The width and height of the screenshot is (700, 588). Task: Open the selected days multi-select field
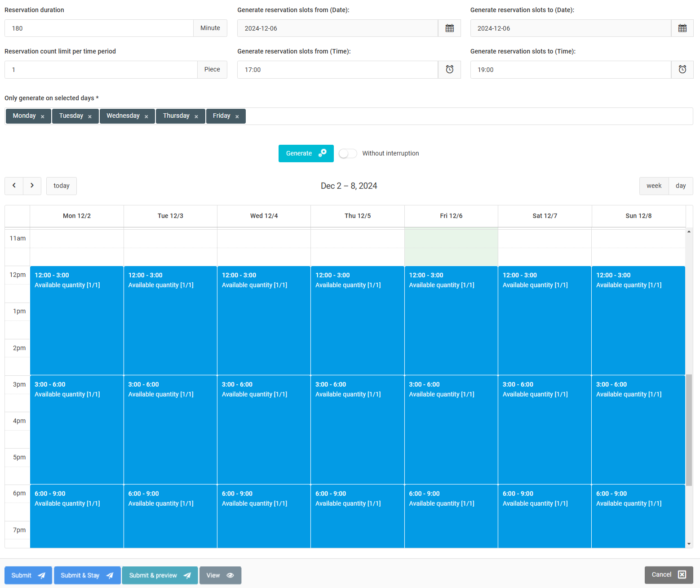[467, 116]
